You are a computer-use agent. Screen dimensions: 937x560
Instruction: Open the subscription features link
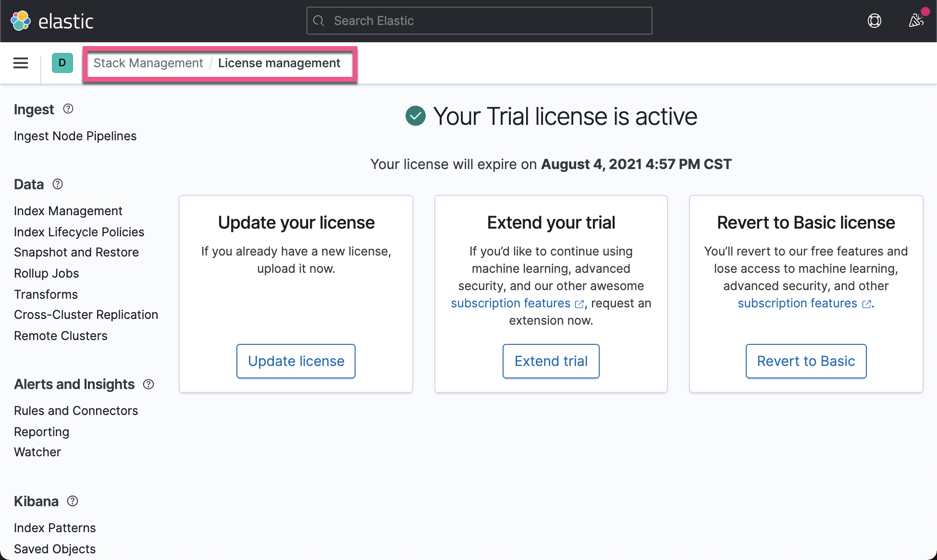click(x=511, y=303)
